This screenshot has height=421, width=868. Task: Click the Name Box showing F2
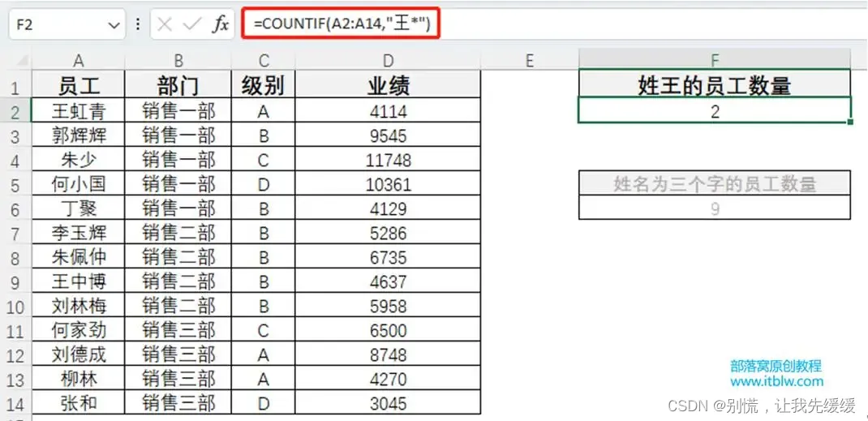[67, 25]
